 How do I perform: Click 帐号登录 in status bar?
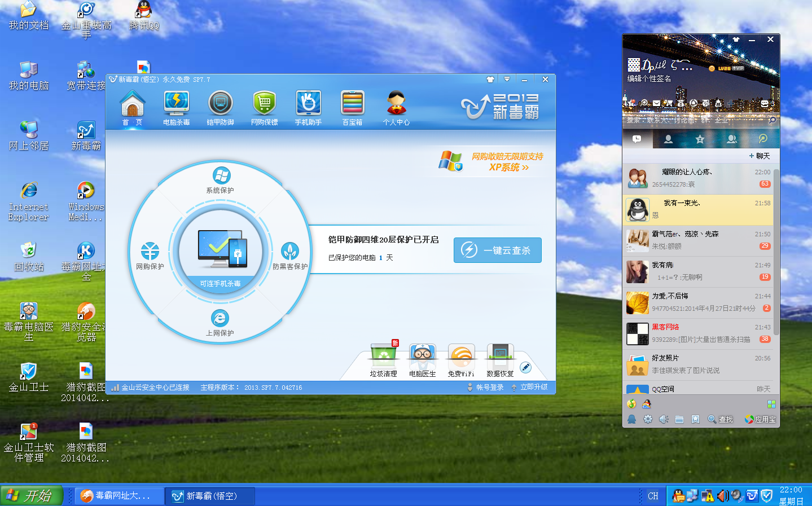point(485,388)
